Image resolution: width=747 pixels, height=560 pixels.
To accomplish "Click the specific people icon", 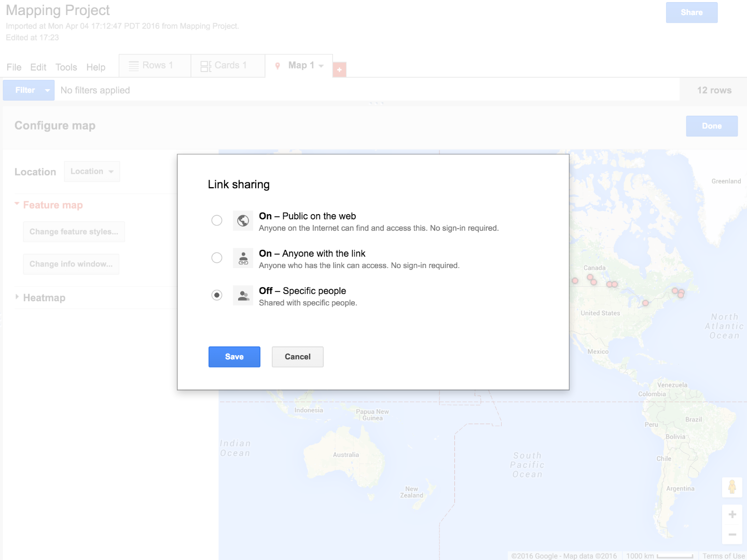I will pyautogui.click(x=243, y=295).
